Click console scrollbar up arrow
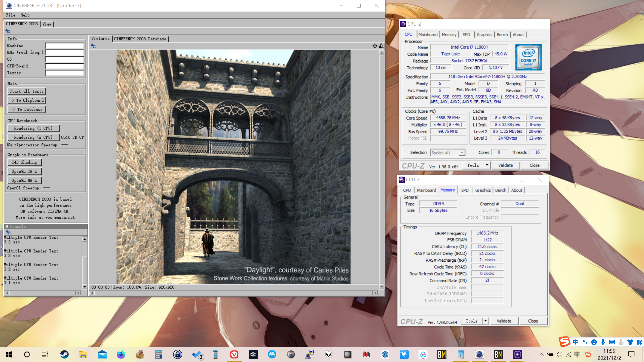This screenshot has height=362, width=644. click(85, 239)
